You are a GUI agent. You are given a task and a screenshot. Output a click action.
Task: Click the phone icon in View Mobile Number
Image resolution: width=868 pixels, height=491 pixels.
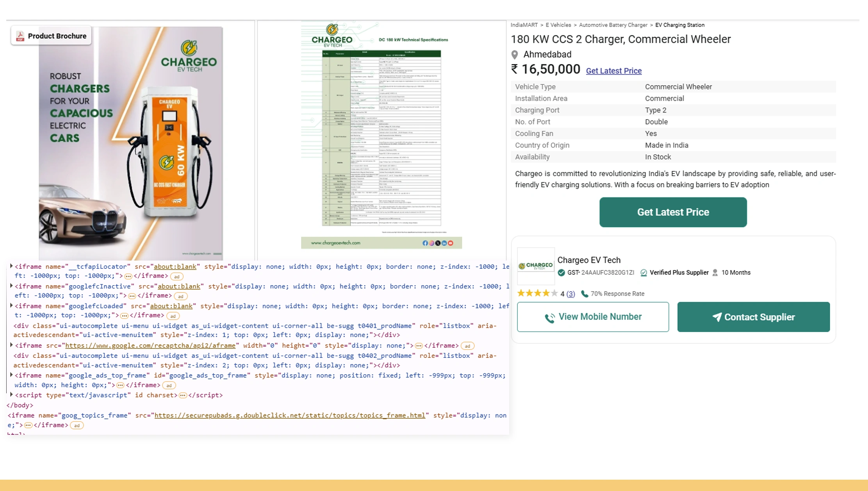(x=551, y=317)
